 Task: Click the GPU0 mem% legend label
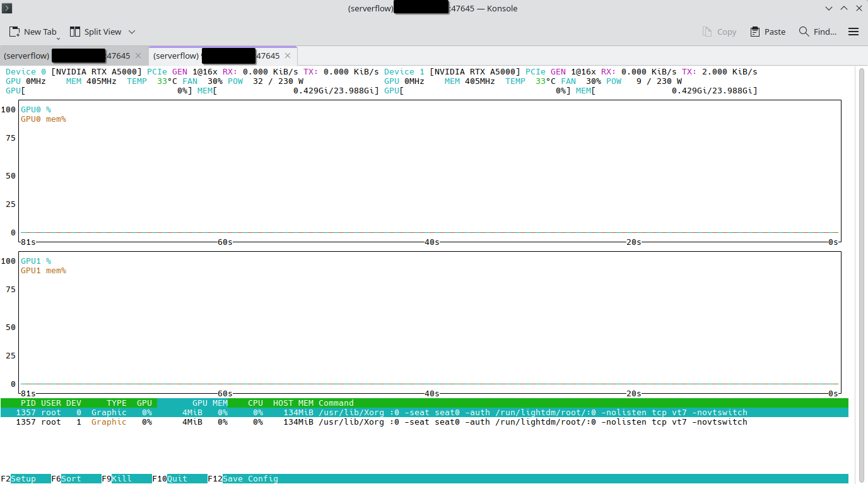(x=44, y=119)
